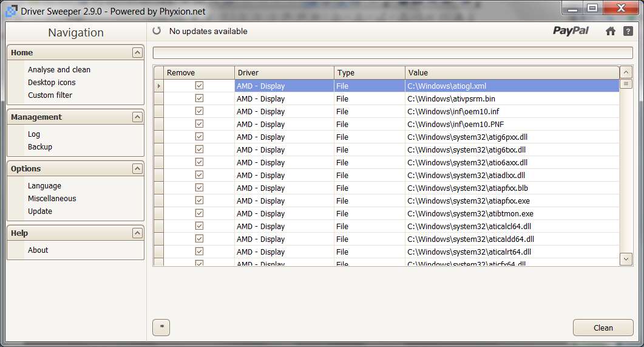Image resolution: width=644 pixels, height=347 pixels.
Task: Click the Driver Sweeper app icon in title bar
Action: tap(12, 11)
